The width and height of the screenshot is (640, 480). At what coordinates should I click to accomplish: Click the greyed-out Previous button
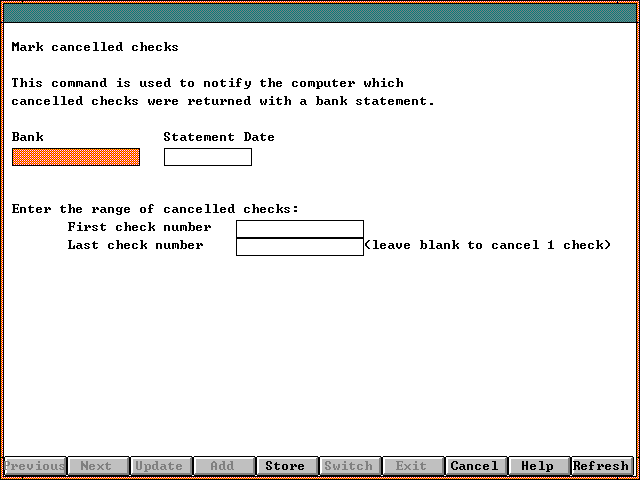35,466
